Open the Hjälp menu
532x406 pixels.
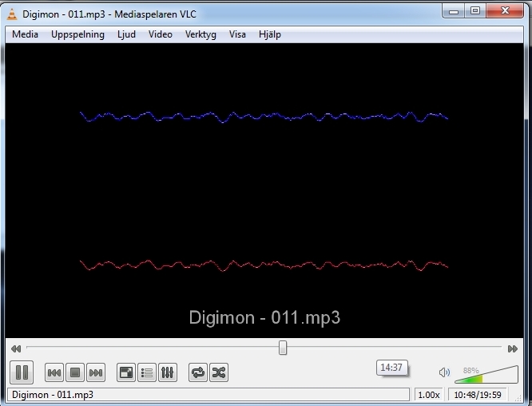tap(270, 34)
